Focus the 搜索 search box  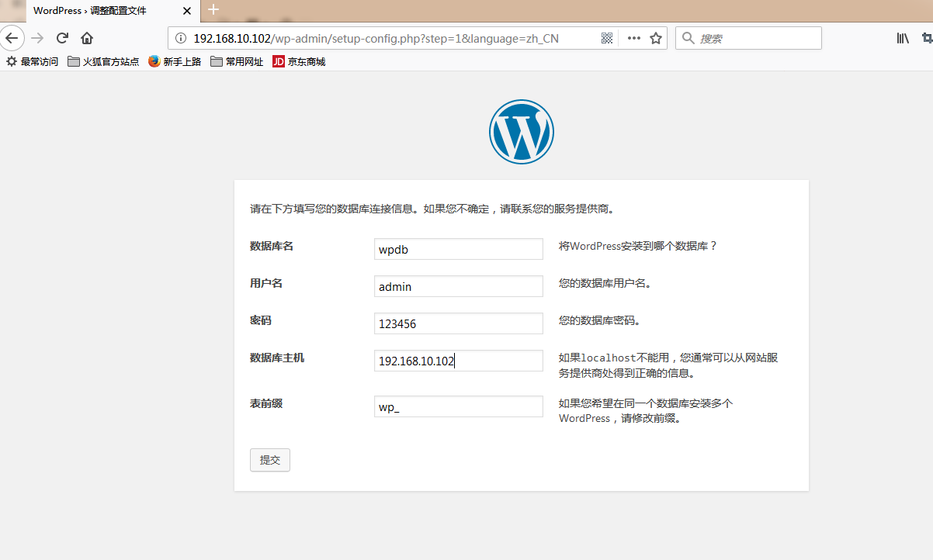click(x=748, y=38)
